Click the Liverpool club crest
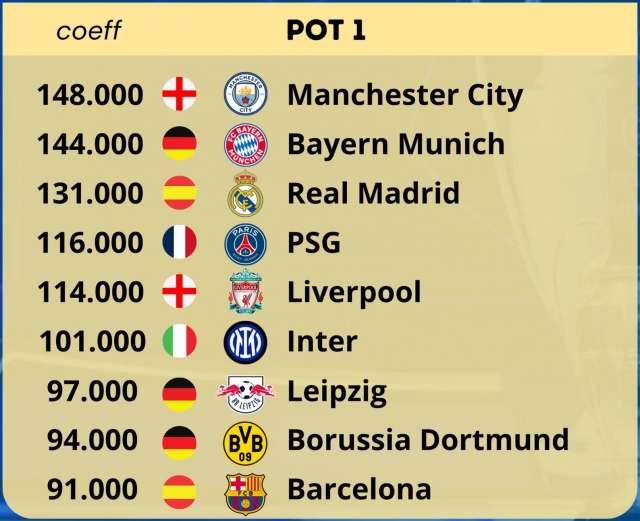This screenshot has height=521, width=640. point(245,292)
